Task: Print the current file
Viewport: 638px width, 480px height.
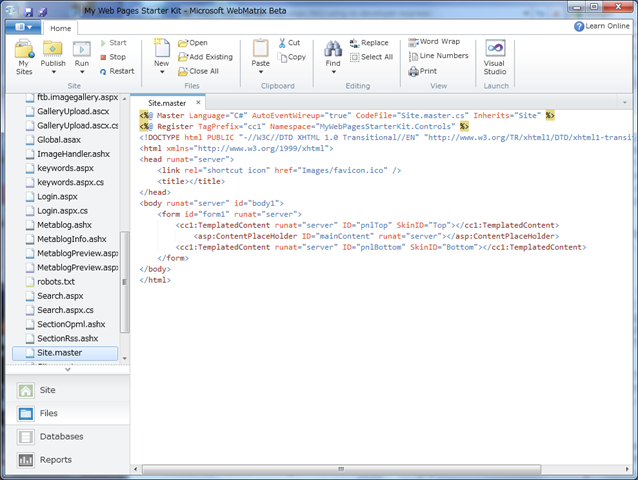Action: (x=423, y=71)
